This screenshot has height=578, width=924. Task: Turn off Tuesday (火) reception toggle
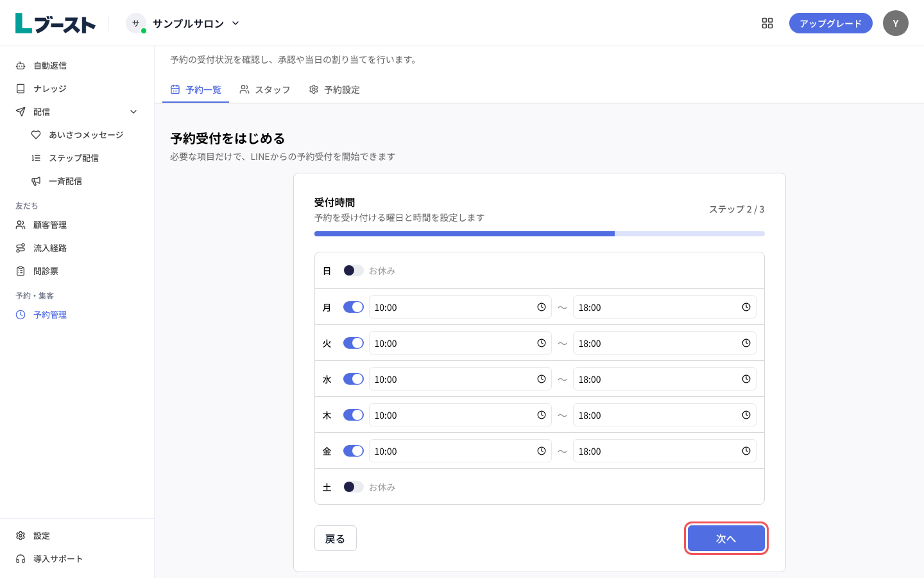[x=354, y=343]
